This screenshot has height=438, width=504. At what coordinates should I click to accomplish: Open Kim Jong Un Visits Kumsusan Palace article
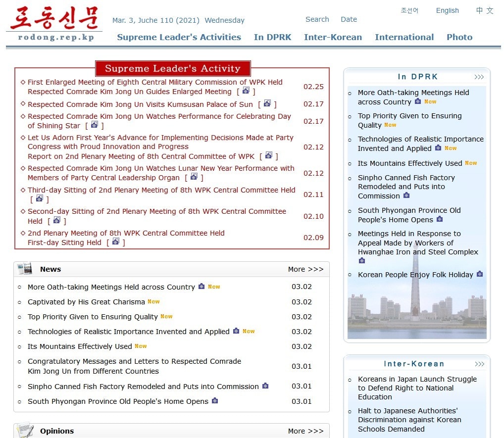click(140, 104)
